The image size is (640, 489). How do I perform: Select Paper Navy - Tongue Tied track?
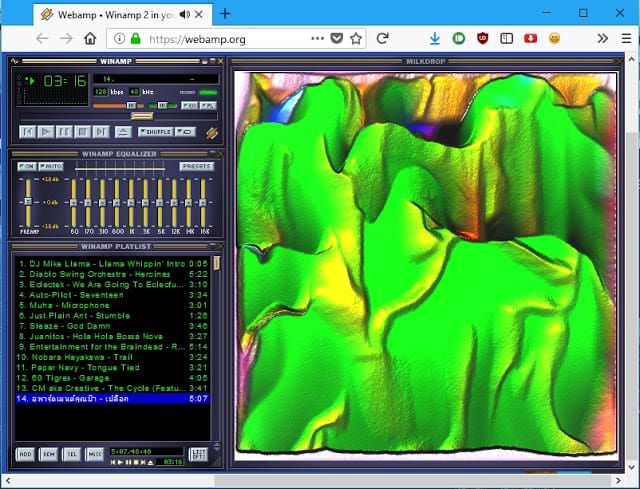[x=113, y=368]
